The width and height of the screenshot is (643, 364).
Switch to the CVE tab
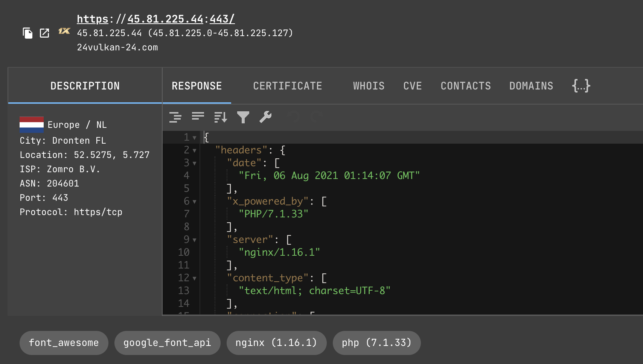coord(413,86)
